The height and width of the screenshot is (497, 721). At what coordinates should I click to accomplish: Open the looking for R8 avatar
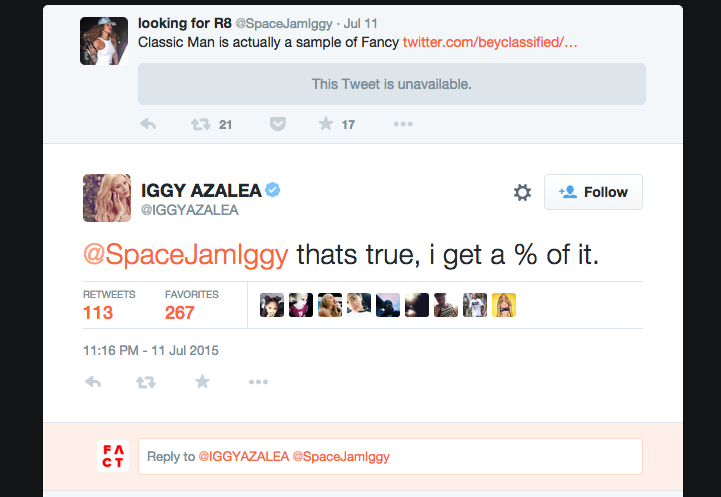coord(104,41)
